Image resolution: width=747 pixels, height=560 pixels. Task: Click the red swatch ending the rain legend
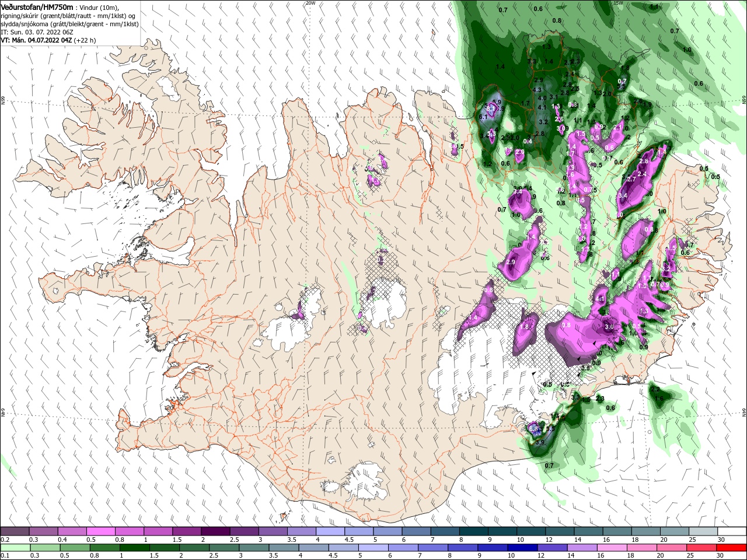click(732, 548)
